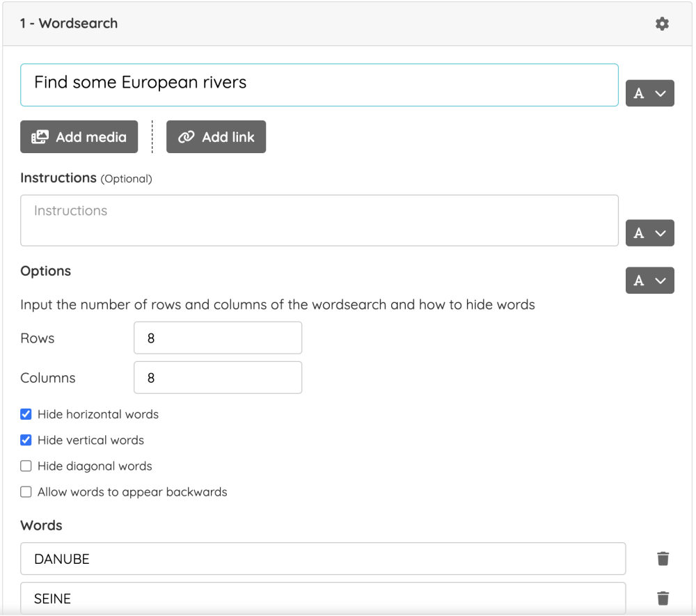Open font dropdown beside the title field
Viewport: 696px width, 616px height.
pyautogui.click(x=650, y=93)
